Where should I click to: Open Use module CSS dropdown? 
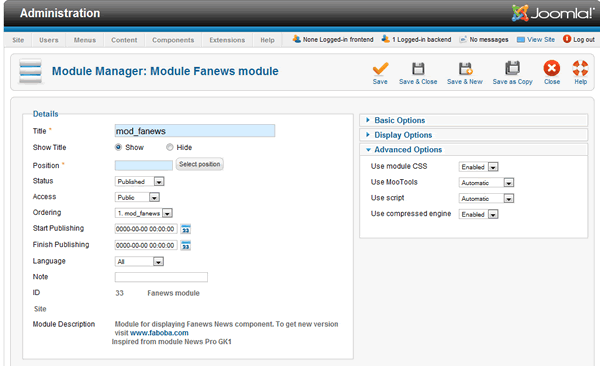coord(478,167)
